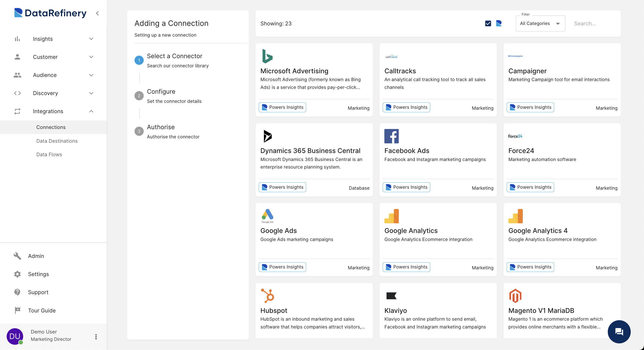This screenshot has width=644, height=350.
Task: Click the Customer person icon
Action: 17,57
